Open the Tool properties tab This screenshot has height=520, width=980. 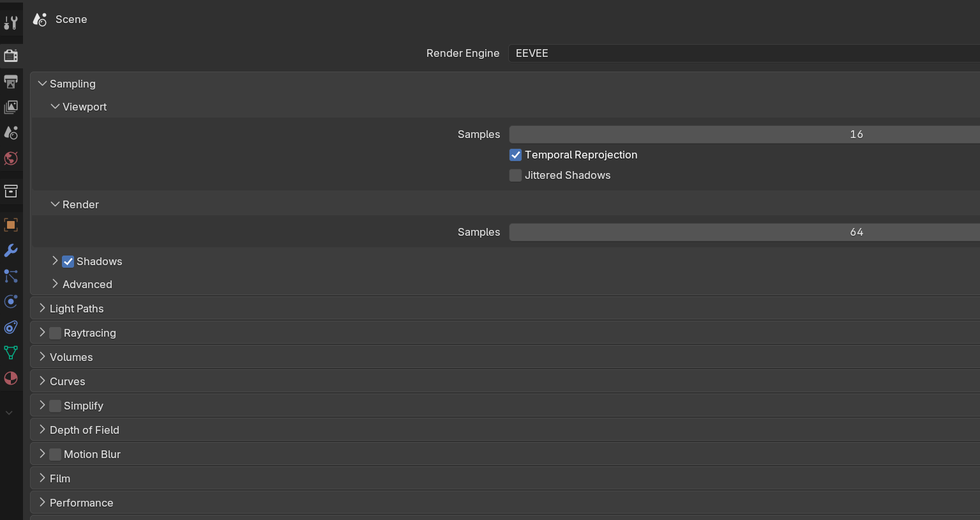(11, 23)
